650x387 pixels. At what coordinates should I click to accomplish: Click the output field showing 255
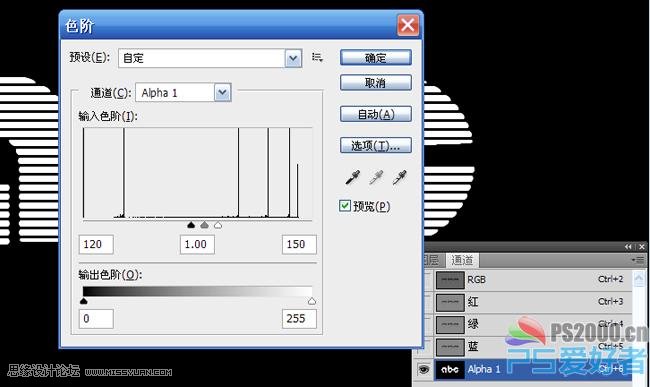pos(299,319)
